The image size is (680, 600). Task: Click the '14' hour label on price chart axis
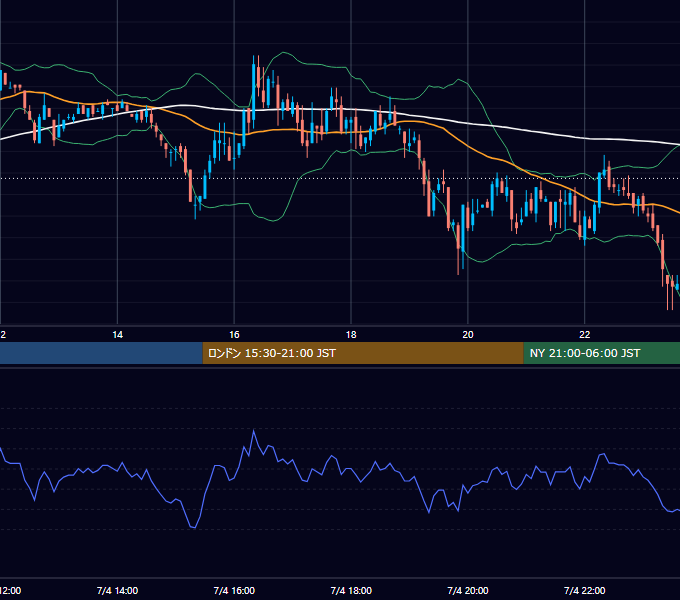118,335
